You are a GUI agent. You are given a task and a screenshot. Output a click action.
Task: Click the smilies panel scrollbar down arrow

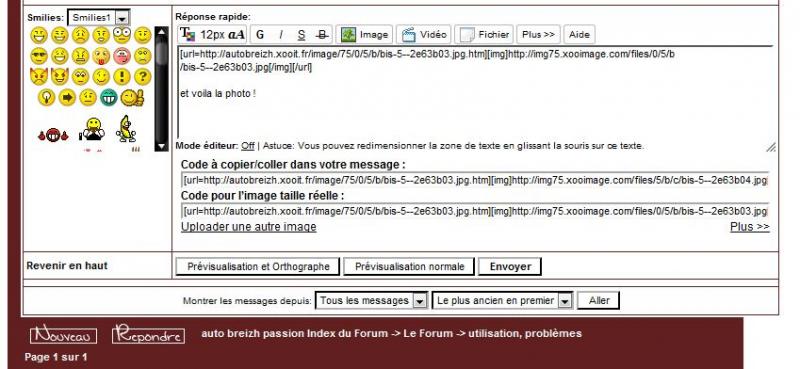click(x=161, y=146)
